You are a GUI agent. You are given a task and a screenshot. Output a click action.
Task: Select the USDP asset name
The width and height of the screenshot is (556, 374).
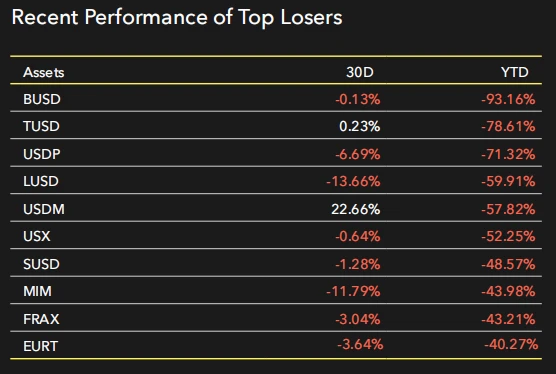point(41,154)
